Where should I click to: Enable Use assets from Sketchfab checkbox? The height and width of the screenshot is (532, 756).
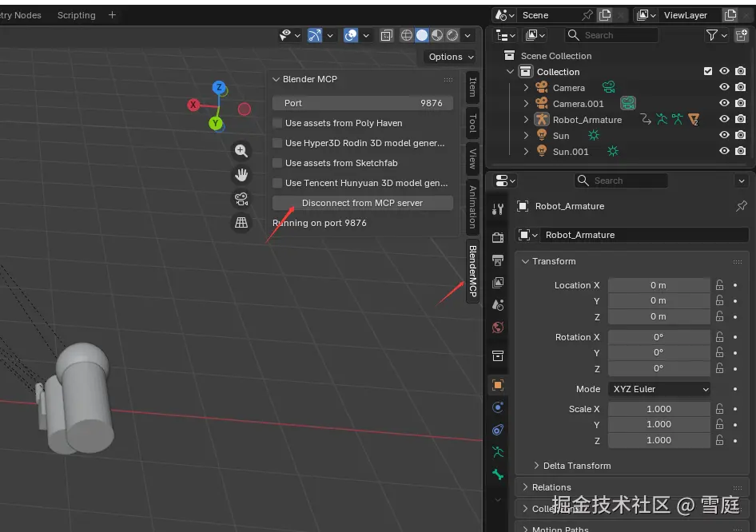coord(277,163)
